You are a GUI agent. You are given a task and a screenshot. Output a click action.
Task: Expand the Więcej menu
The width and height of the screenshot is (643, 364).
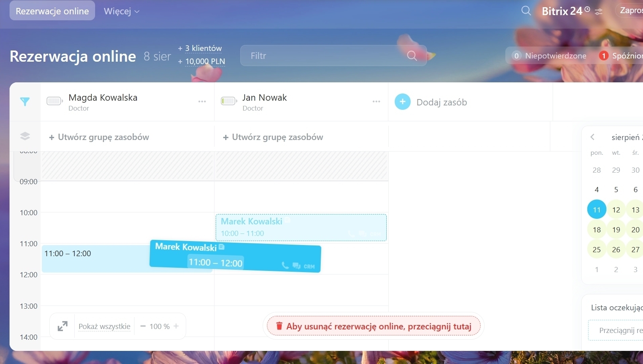(x=121, y=11)
